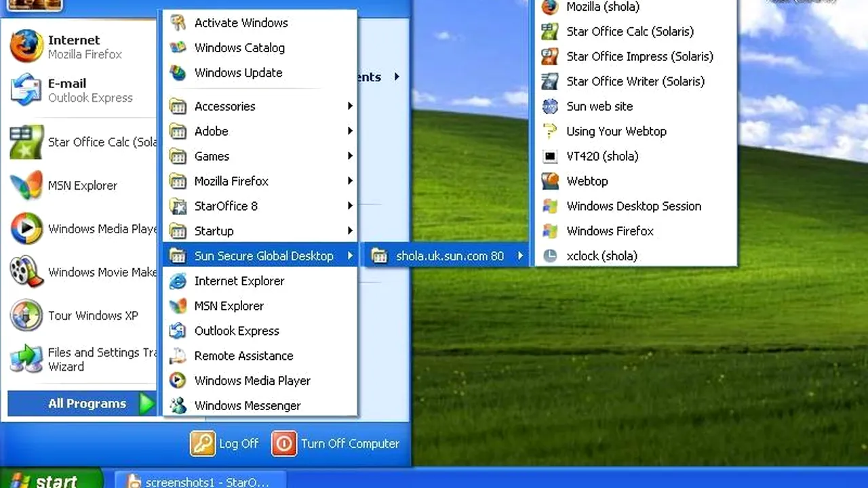Click the Windows Update globe icon

(178, 73)
